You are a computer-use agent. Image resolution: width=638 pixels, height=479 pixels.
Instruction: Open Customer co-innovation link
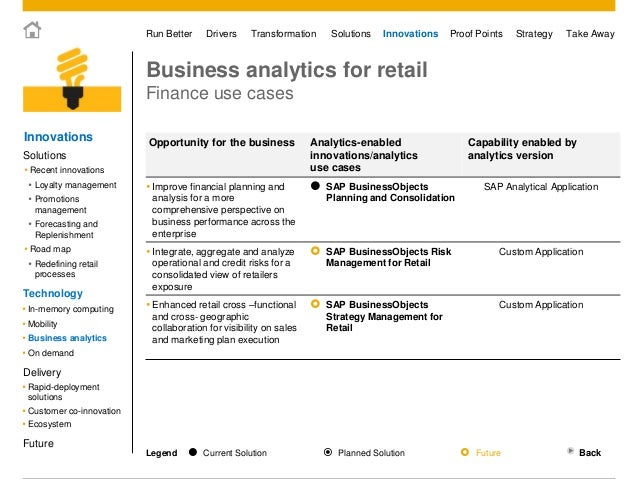point(74,411)
